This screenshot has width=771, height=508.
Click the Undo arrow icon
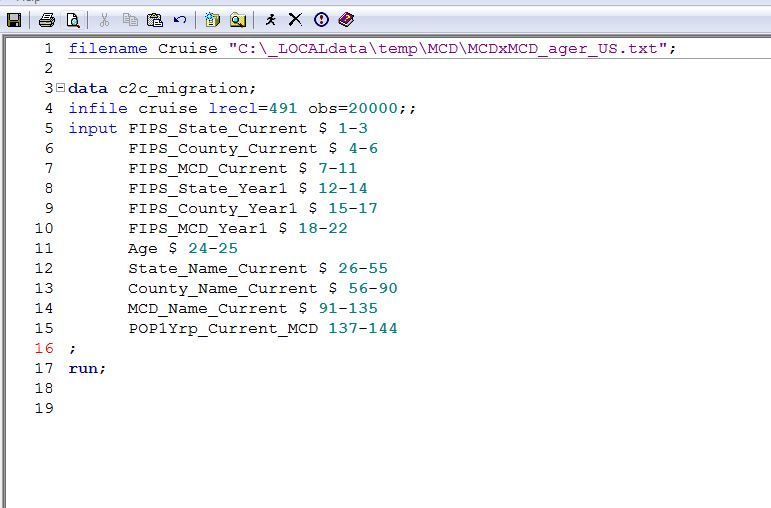180,20
